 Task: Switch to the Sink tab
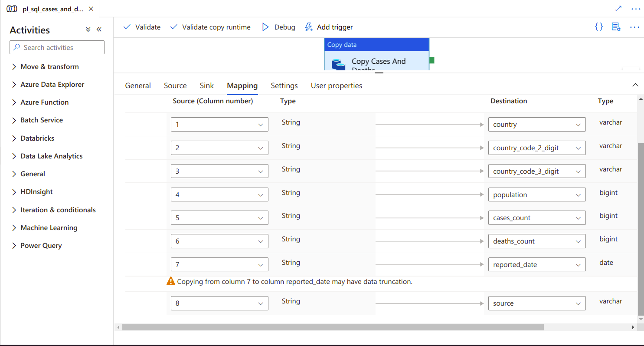(207, 86)
